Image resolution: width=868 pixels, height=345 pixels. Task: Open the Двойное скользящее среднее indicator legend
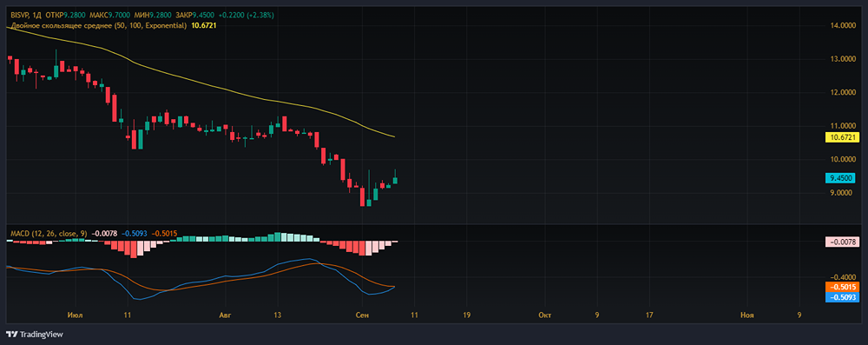98,25
